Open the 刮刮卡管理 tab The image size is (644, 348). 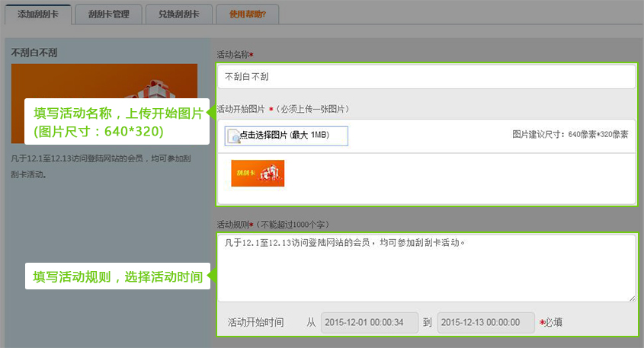108,14
